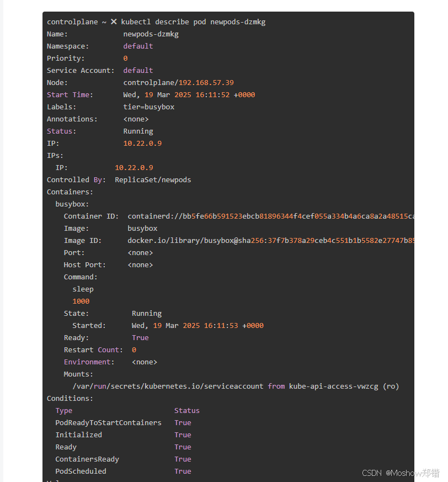The height and width of the screenshot is (482, 448).
Task: Click kube-api-access-vwzcg volume name
Action: point(333,386)
